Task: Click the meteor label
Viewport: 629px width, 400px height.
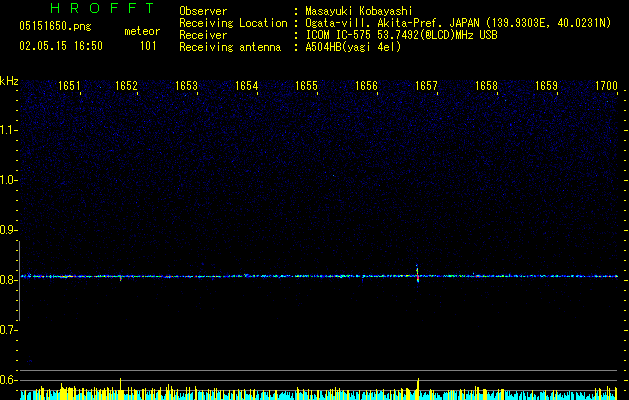Action: [x=142, y=31]
